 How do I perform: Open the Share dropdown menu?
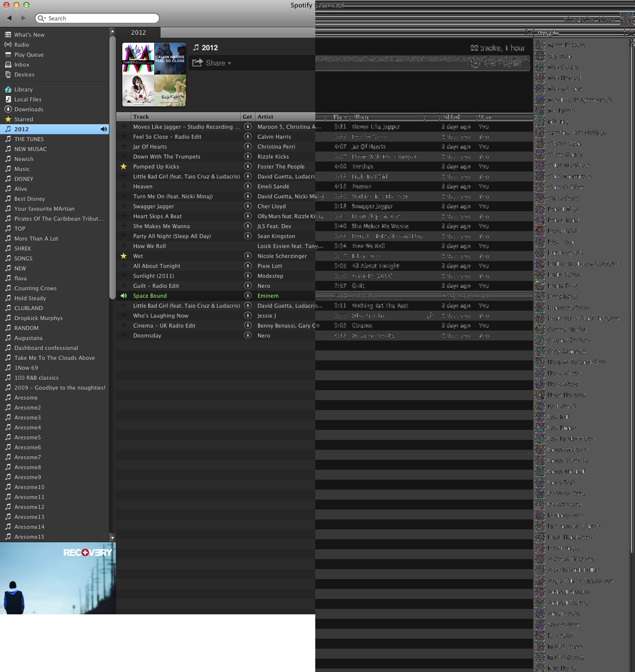coord(212,63)
